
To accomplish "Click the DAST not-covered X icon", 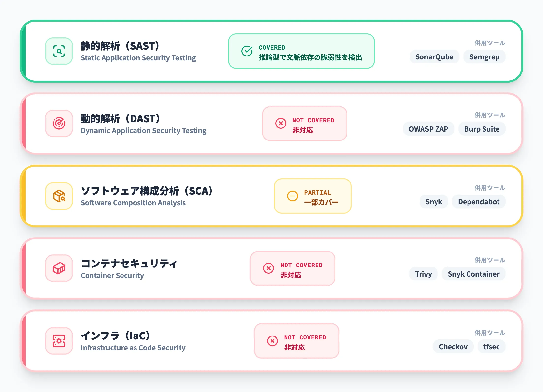I will point(281,123).
